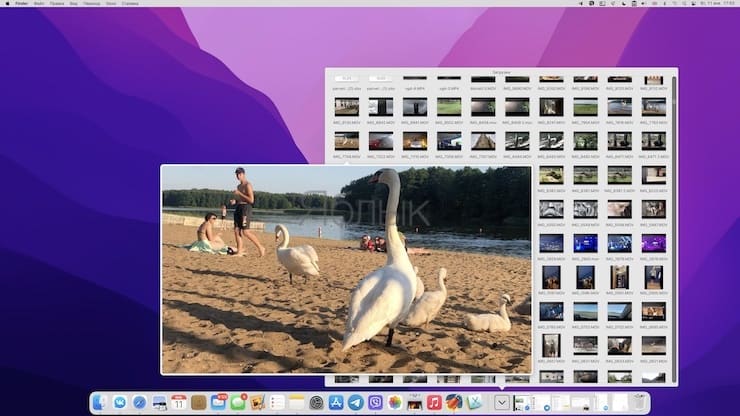This screenshot has height=416, width=740.
Task: Collapse the Downloads stack arrow in the Dock
Action: click(502, 402)
